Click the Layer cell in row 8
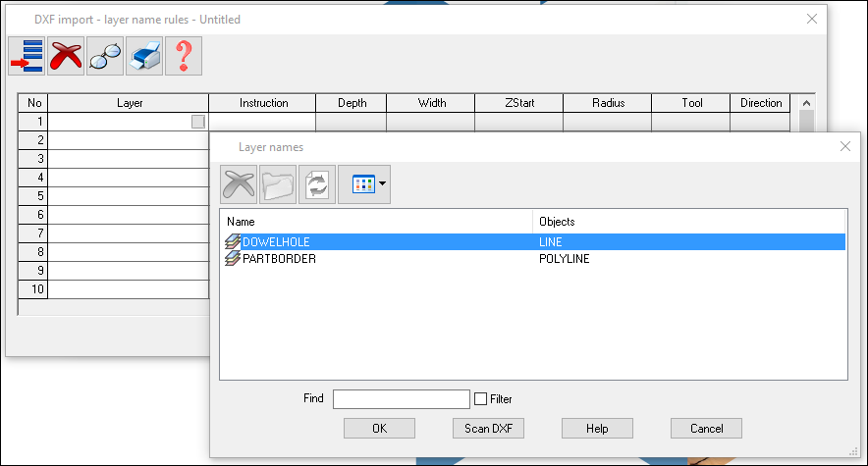 [x=129, y=252]
